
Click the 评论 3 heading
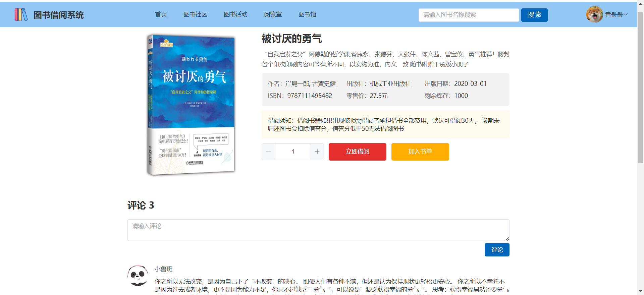pos(141,205)
